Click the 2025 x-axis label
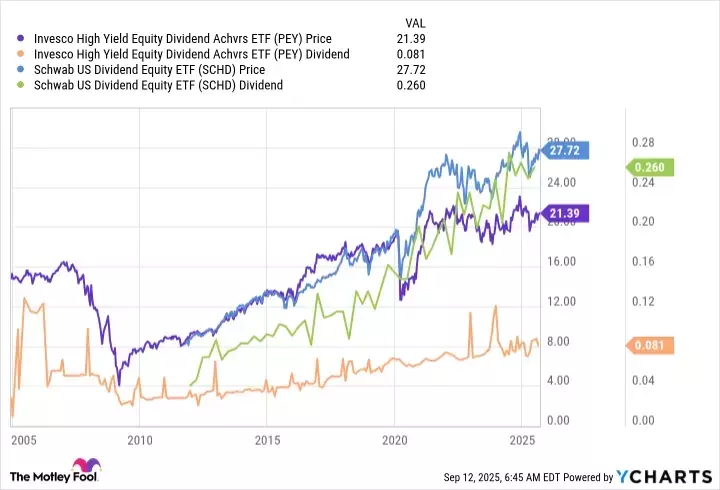Image resolution: width=720 pixels, height=490 pixels. click(522, 440)
